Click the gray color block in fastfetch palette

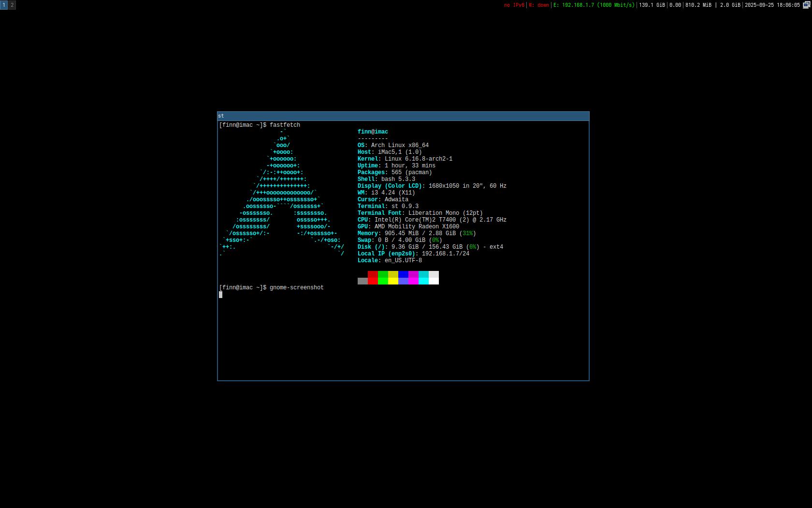(362, 281)
